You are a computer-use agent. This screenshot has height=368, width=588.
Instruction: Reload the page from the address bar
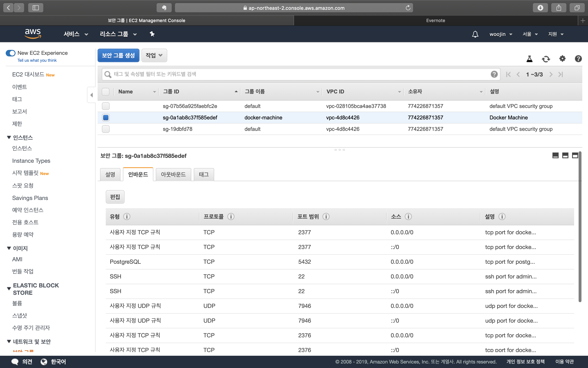[408, 8]
